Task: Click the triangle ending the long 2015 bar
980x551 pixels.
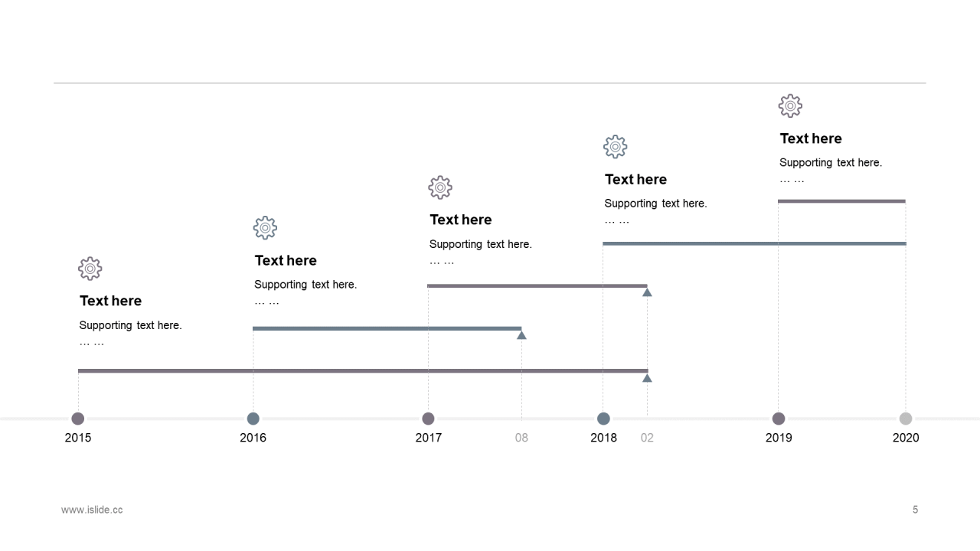Action: (x=647, y=378)
